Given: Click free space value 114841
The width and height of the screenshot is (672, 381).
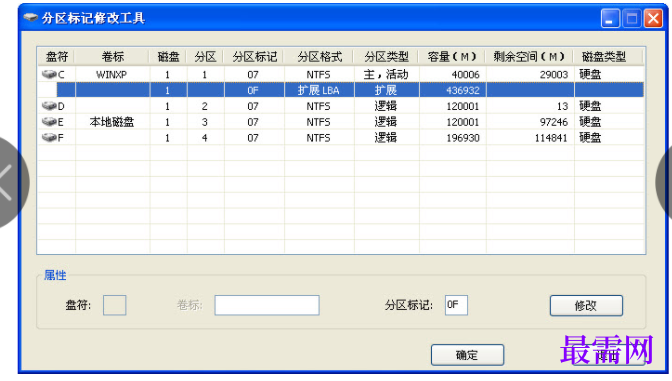Looking at the screenshot, I should tap(551, 138).
